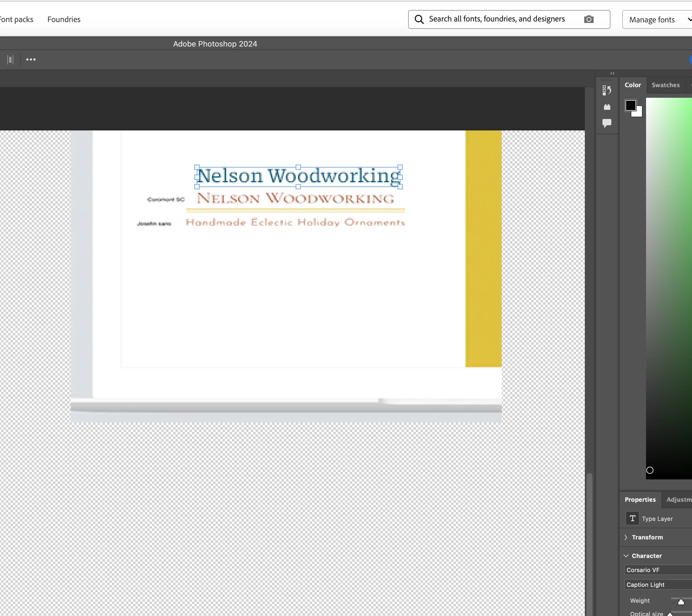Viewport: 692px width, 616px height.
Task: Open the Foundries link
Action: (64, 19)
